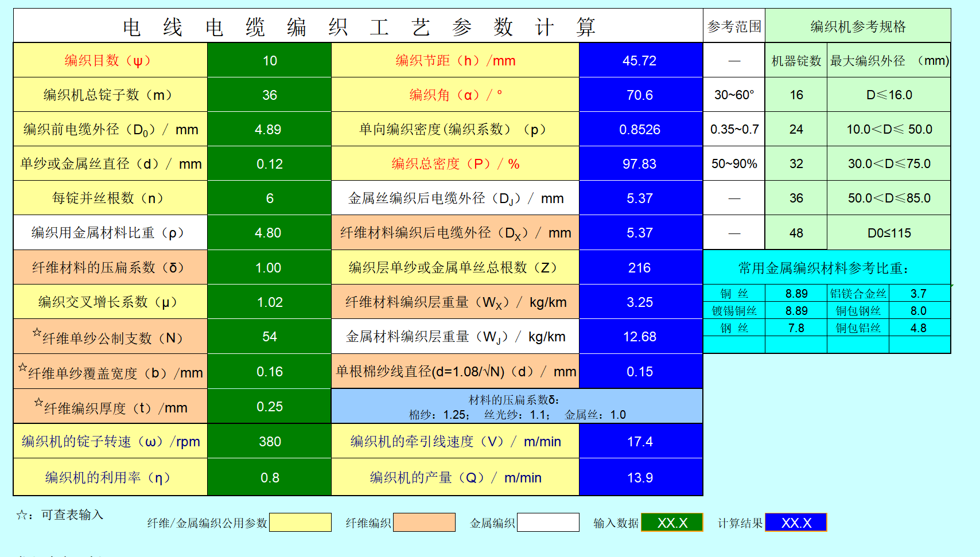980x557 pixels.
Task: Select the 单根棉纱线直径 result 0.15
Action: pos(640,371)
